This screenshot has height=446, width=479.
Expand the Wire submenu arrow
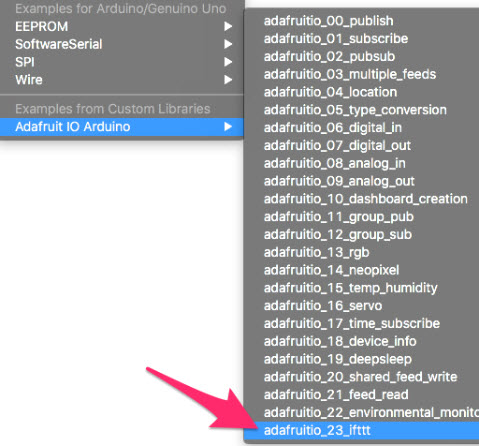pyautogui.click(x=228, y=80)
